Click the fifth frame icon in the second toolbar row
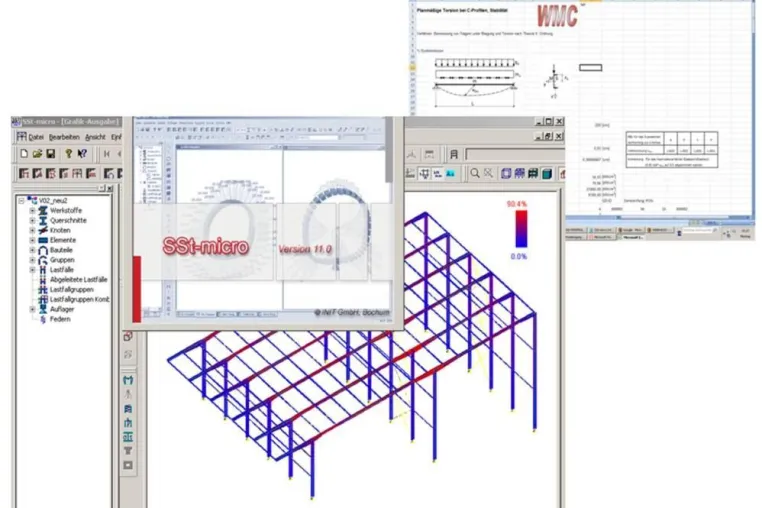 coord(77,173)
